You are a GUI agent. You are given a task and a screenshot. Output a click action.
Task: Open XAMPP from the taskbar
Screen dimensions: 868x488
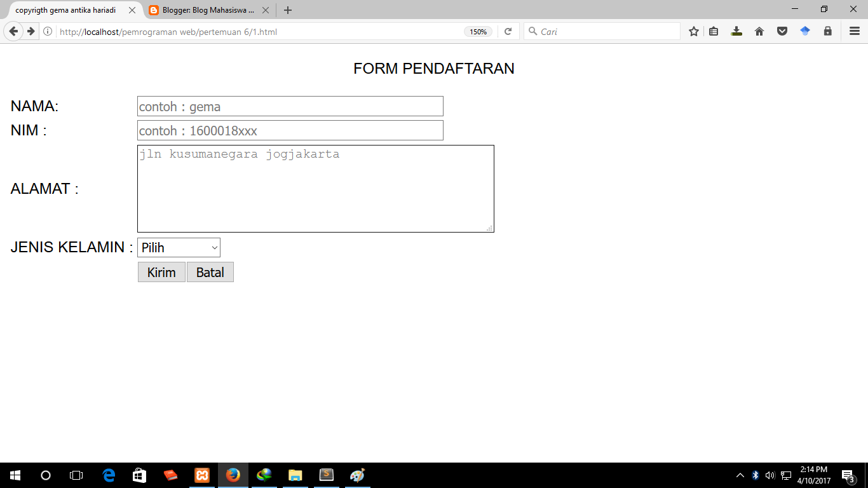[201, 475]
